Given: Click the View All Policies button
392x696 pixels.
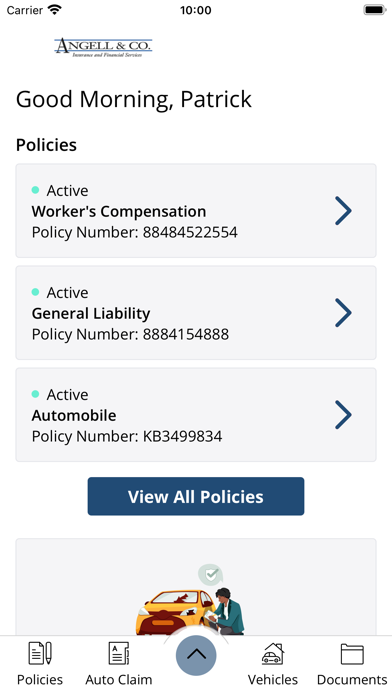Looking at the screenshot, I should (x=196, y=496).
